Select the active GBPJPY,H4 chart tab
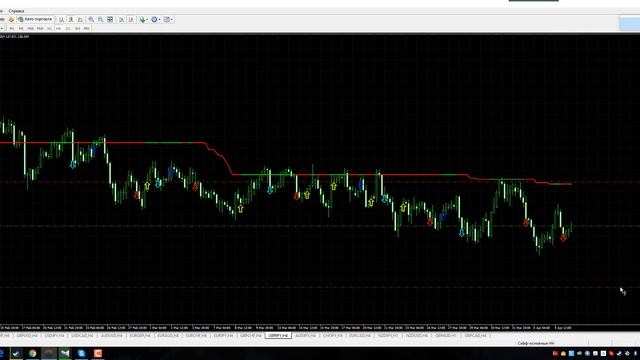Image resolution: width=640 pixels, height=360 pixels. tap(278, 336)
